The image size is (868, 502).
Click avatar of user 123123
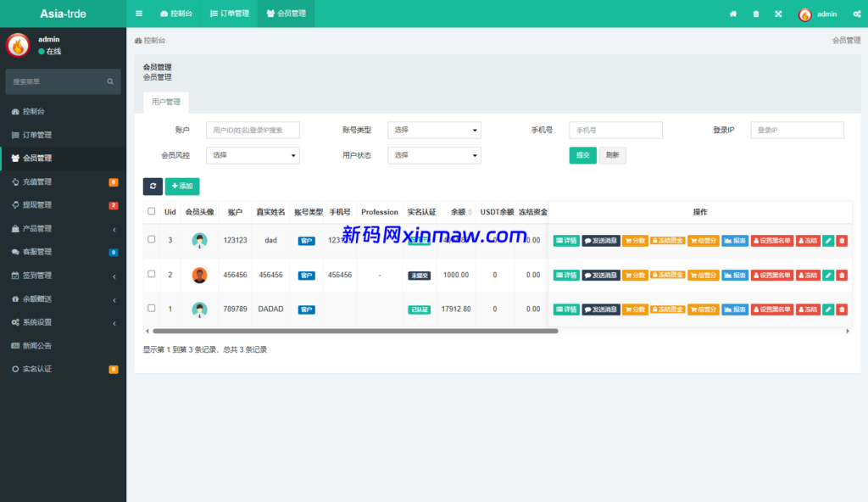click(x=199, y=241)
